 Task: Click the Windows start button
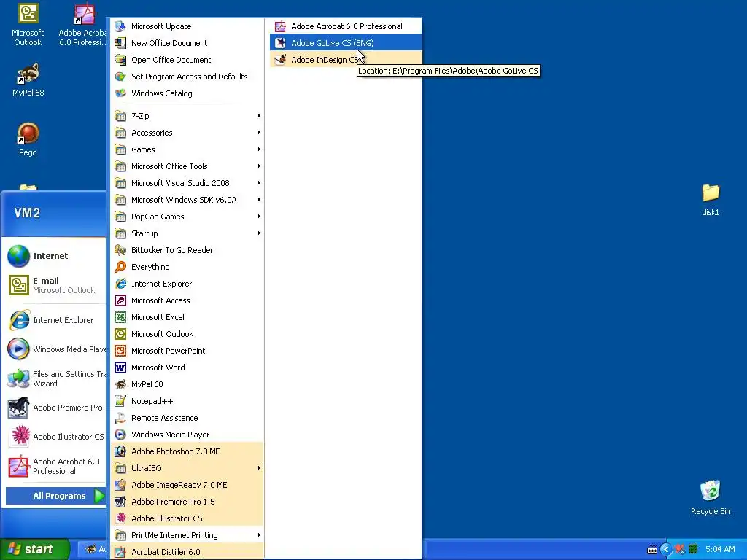point(35,549)
